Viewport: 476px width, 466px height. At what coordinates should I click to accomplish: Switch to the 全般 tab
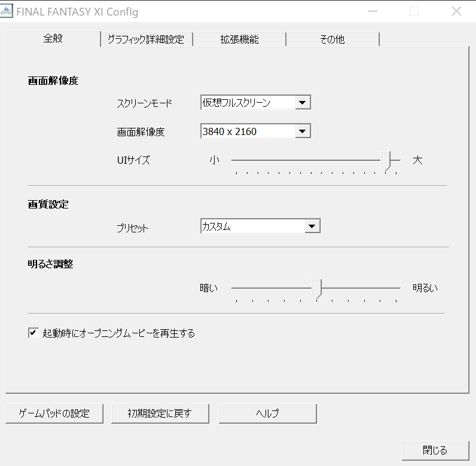53,39
